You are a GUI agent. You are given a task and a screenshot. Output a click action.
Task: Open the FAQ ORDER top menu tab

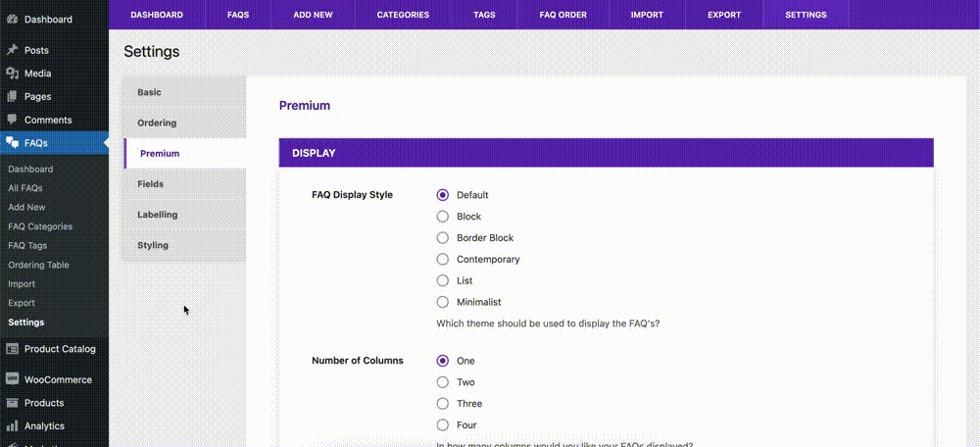[x=563, y=15]
